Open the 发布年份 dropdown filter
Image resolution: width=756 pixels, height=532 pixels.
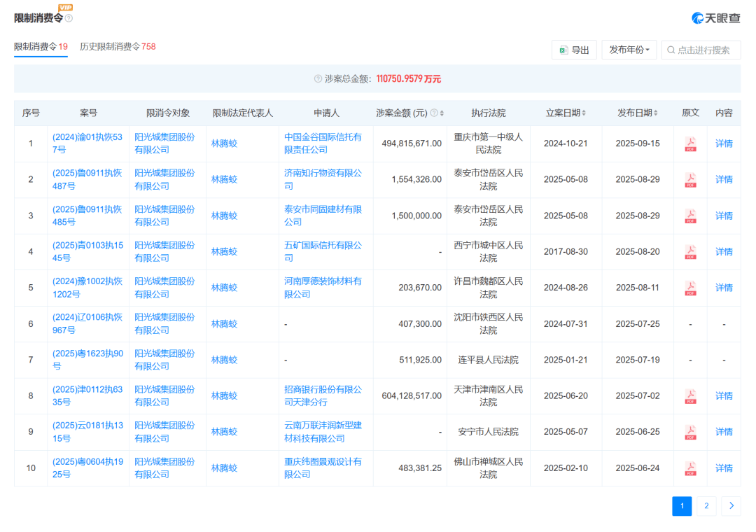click(x=629, y=50)
